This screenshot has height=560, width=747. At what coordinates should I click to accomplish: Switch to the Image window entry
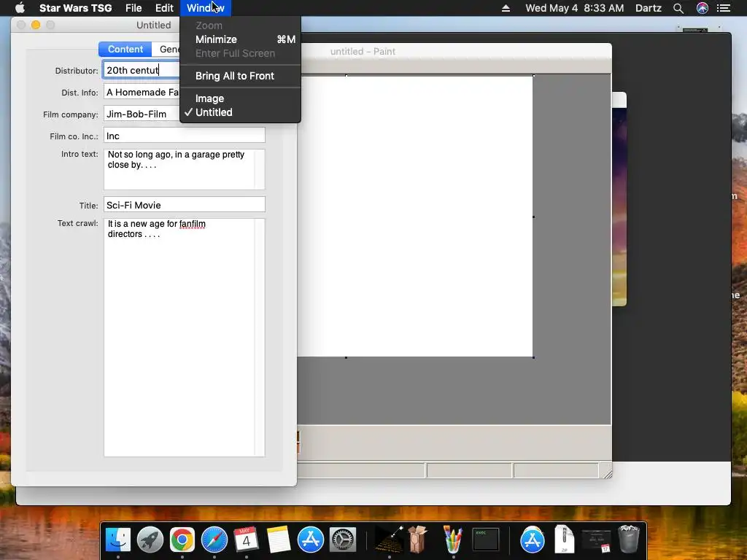(240, 98)
